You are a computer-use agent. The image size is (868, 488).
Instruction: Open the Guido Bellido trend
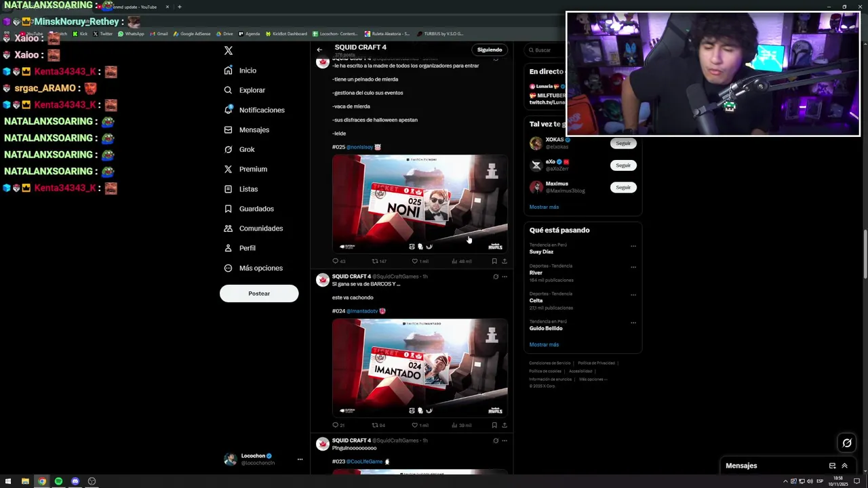click(x=546, y=328)
